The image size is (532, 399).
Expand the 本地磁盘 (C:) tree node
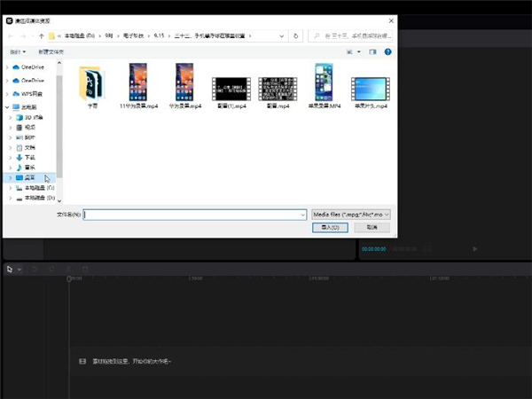click(x=11, y=188)
